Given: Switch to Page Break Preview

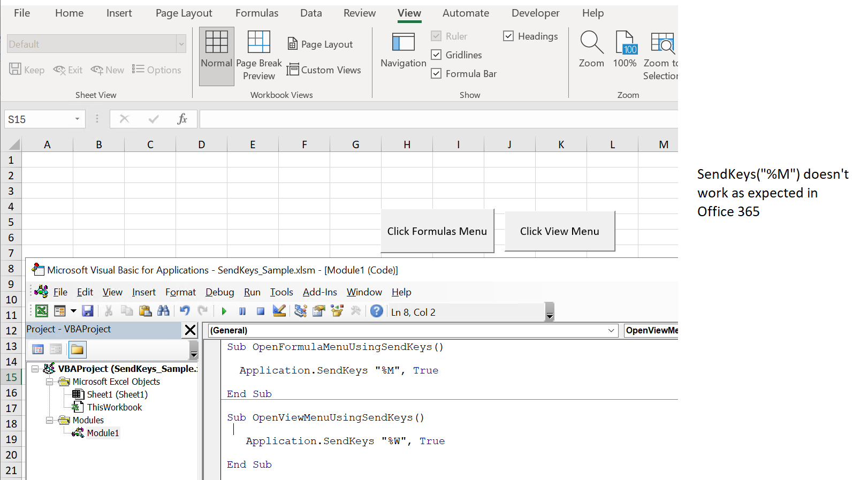Looking at the screenshot, I should coord(259,56).
